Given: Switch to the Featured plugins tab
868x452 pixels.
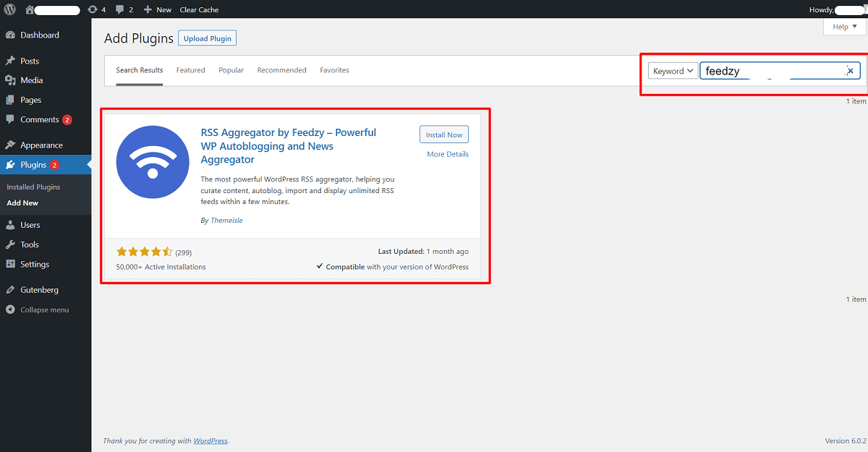Looking at the screenshot, I should 190,69.
